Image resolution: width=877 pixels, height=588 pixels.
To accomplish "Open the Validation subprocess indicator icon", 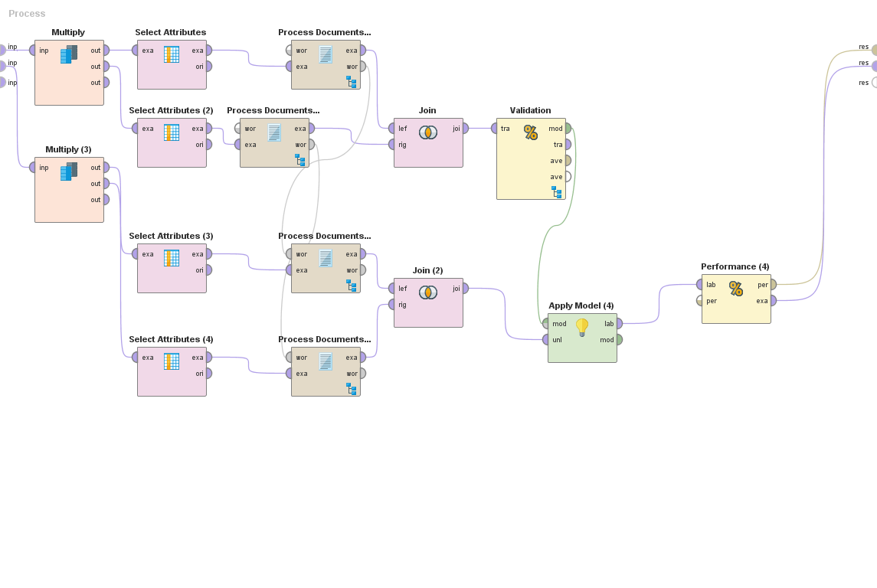I will point(556,192).
